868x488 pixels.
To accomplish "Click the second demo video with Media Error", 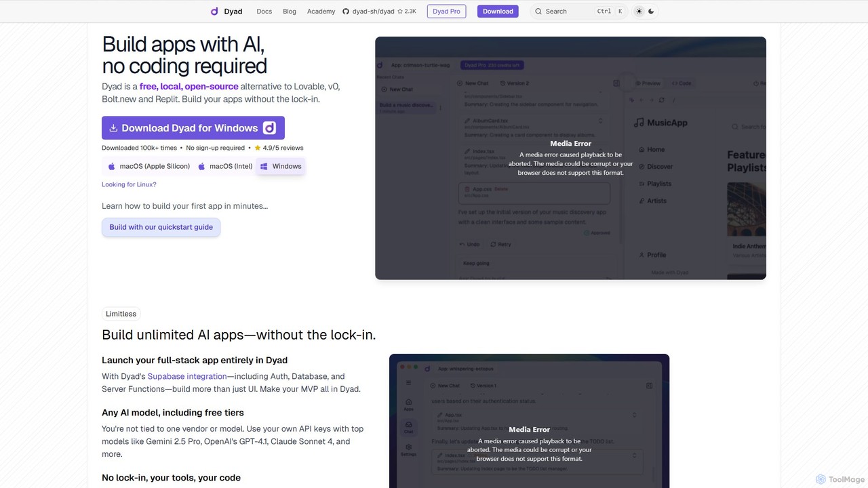I will 529,421.
